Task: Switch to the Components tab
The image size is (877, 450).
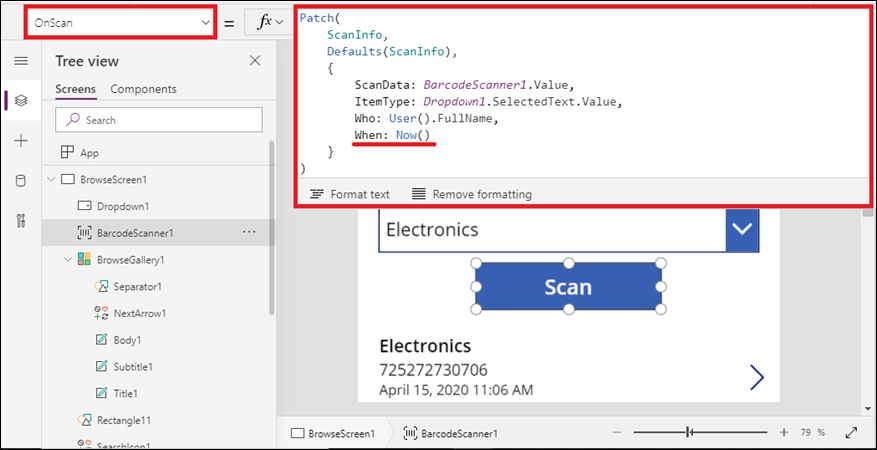Action: tap(143, 89)
